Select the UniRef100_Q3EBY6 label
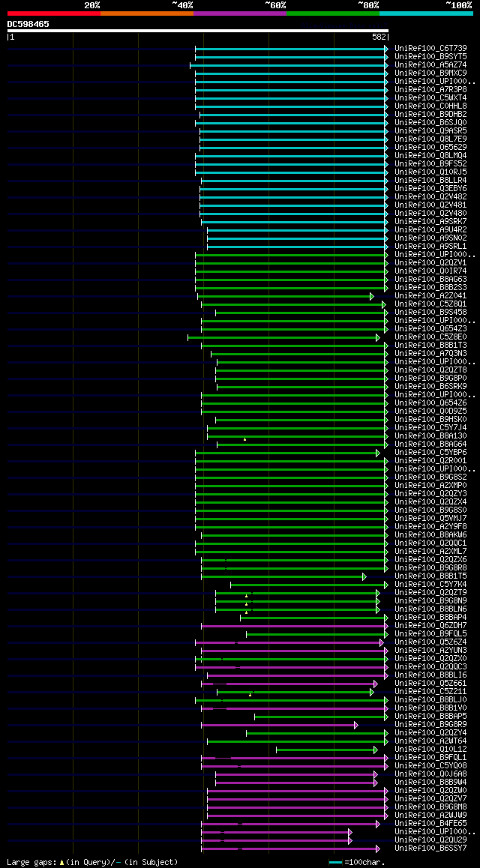This screenshot has width=480, height=868. tap(430, 189)
